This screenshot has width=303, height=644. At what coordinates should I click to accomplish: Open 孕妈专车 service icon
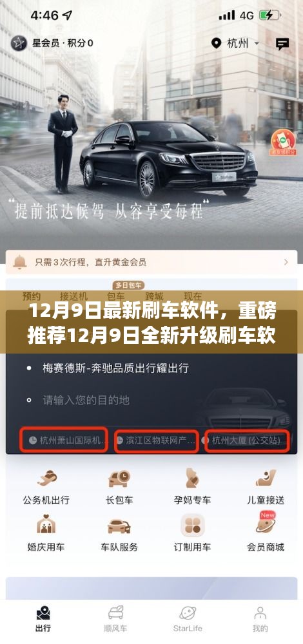(x=192, y=478)
